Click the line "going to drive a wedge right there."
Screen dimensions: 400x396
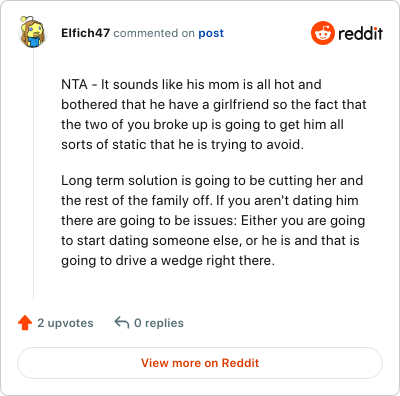pos(168,261)
